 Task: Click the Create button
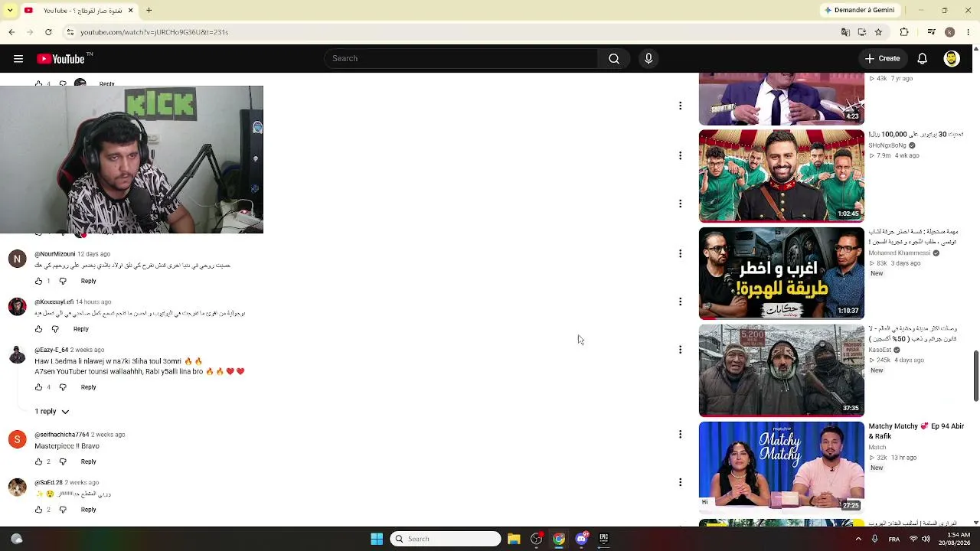click(x=882, y=59)
